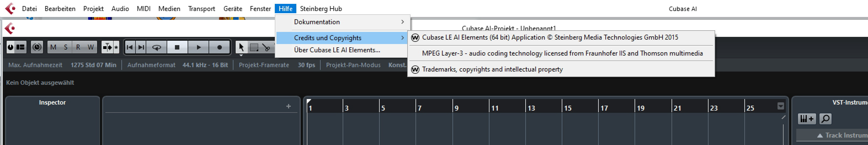Screen dimensions: 868x145
Task: Open the Audio menu
Action: pos(120,9)
